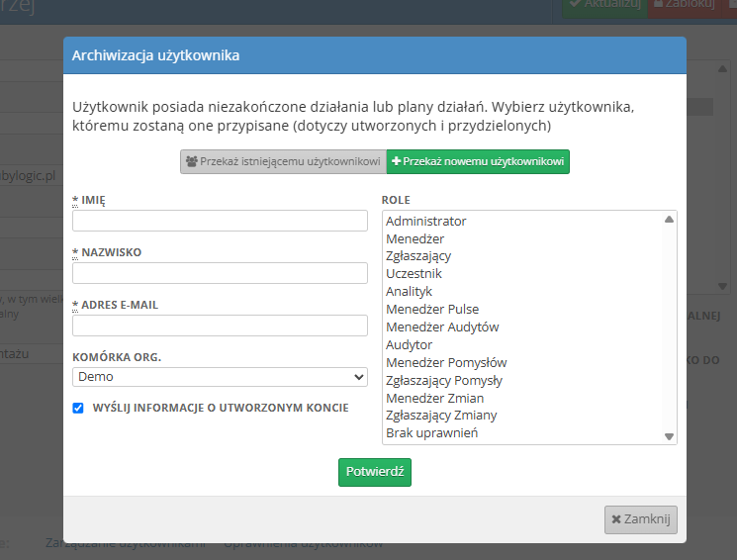737x560 pixels.
Task: Select the Brak uprawnień role
Action: tap(521, 433)
